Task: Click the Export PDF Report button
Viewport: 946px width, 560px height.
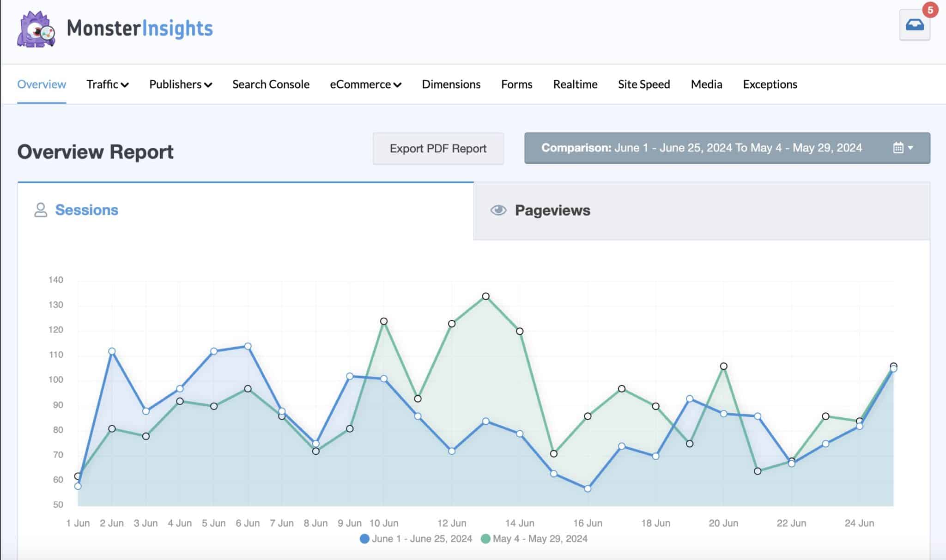Action: pyautogui.click(x=438, y=148)
